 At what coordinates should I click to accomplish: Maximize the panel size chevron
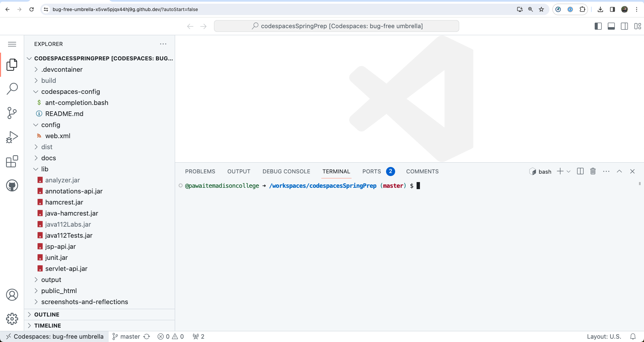click(619, 171)
